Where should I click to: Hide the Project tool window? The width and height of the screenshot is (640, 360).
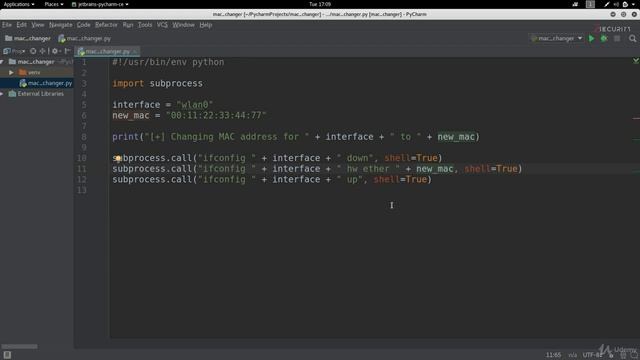pyautogui.click(x=67, y=51)
